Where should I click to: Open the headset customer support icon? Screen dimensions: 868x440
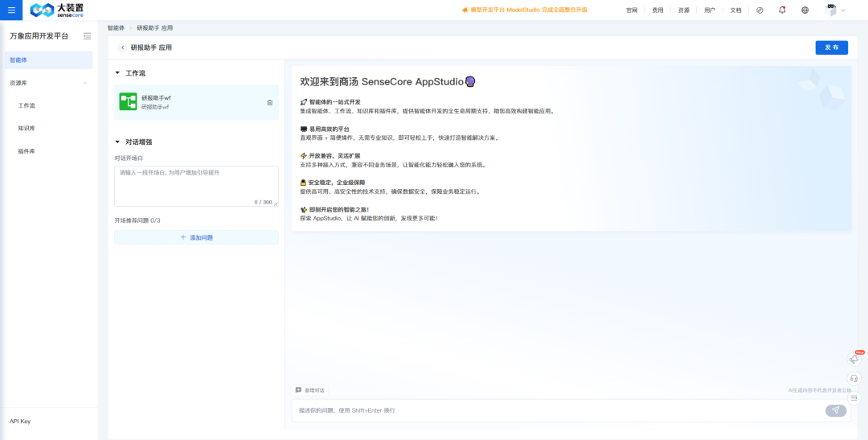(x=854, y=379)
